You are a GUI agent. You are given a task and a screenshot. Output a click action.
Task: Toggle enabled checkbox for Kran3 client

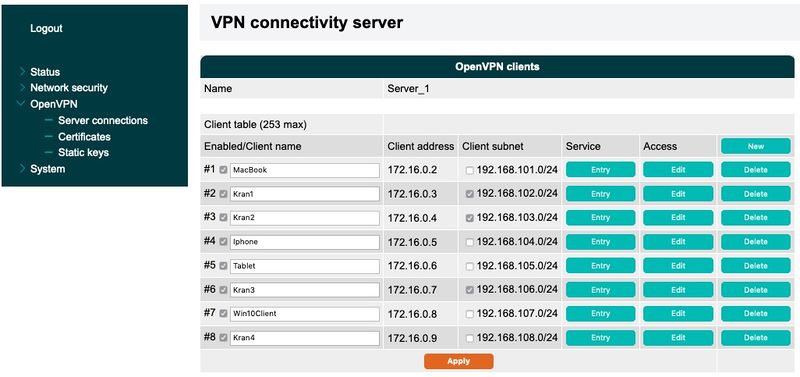pos(223,290)
